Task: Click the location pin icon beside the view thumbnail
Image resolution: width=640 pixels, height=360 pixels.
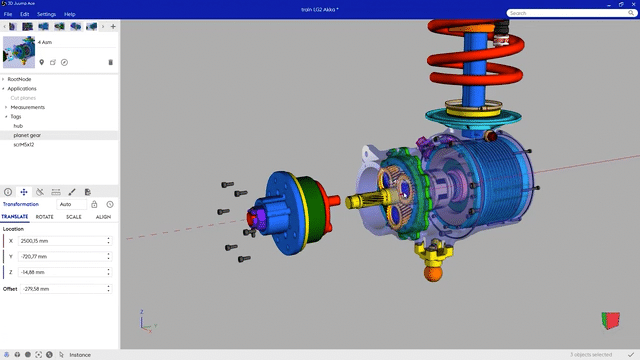Action: pyautogui.click(x=42, y=62)
